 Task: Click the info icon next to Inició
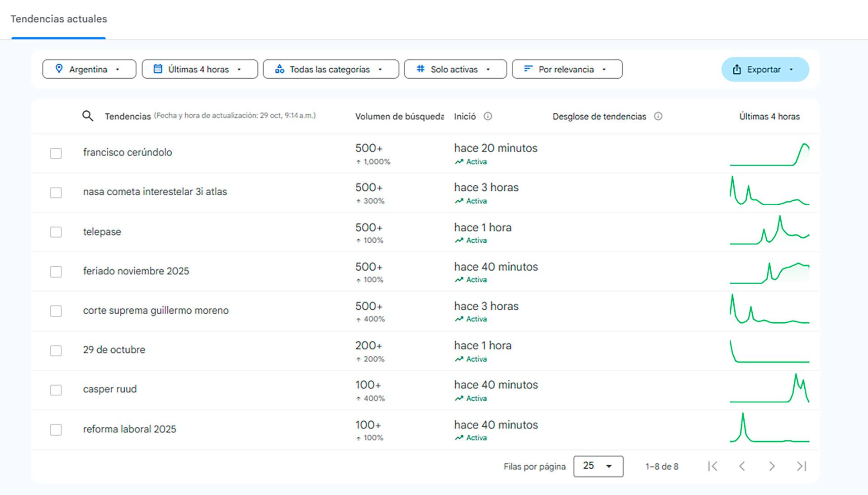point(488,116)
